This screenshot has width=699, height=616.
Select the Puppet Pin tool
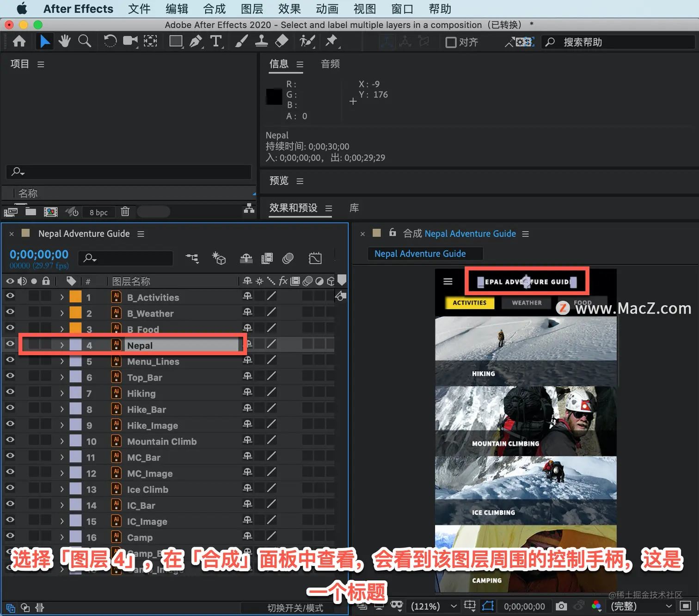point(331,42)
